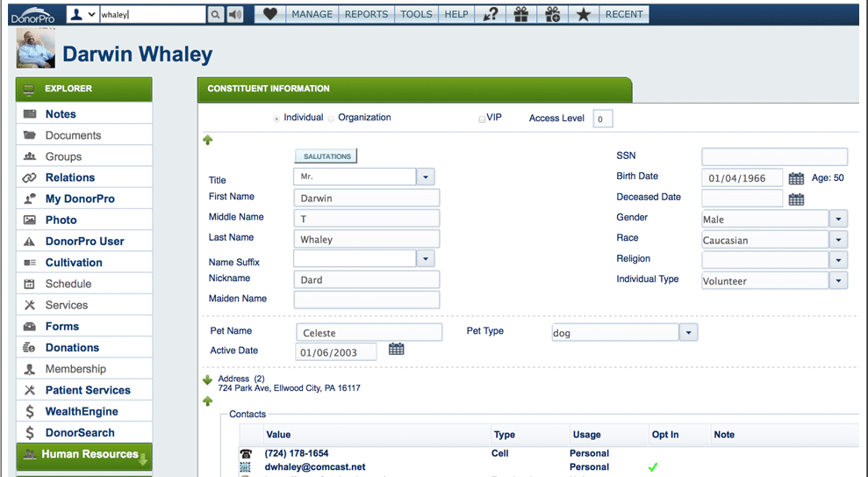Open Photo in Explorer sidebar
Image resolution: width=868 pixels, height=477 pixels.
pyautogui.click(x=84, y=220)
